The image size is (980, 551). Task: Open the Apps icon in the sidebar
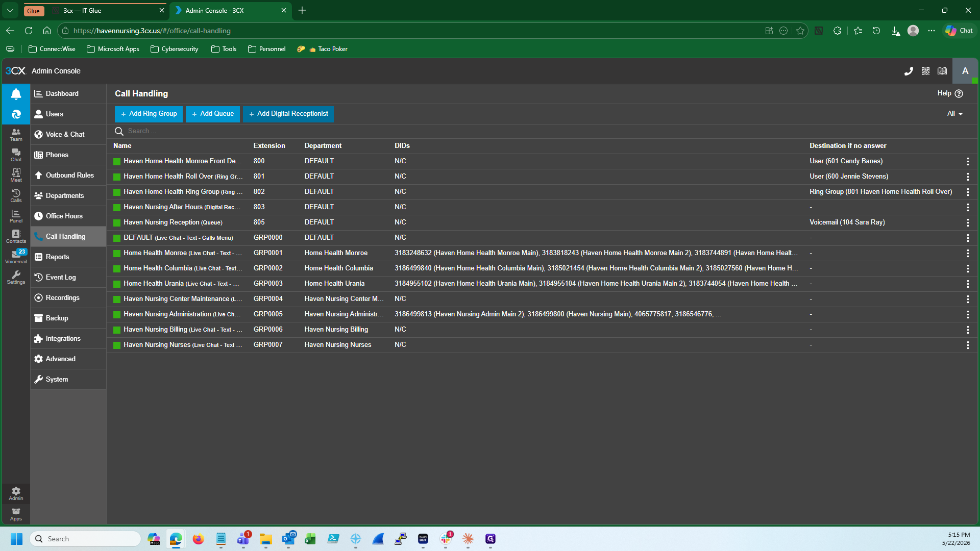16,514
